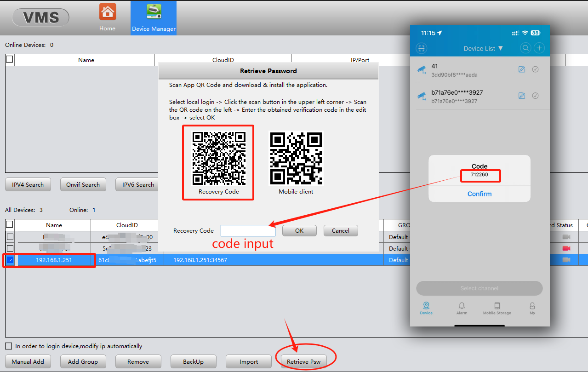
Task: Click the Name header in Online Devices table
Action: (86, 60)
